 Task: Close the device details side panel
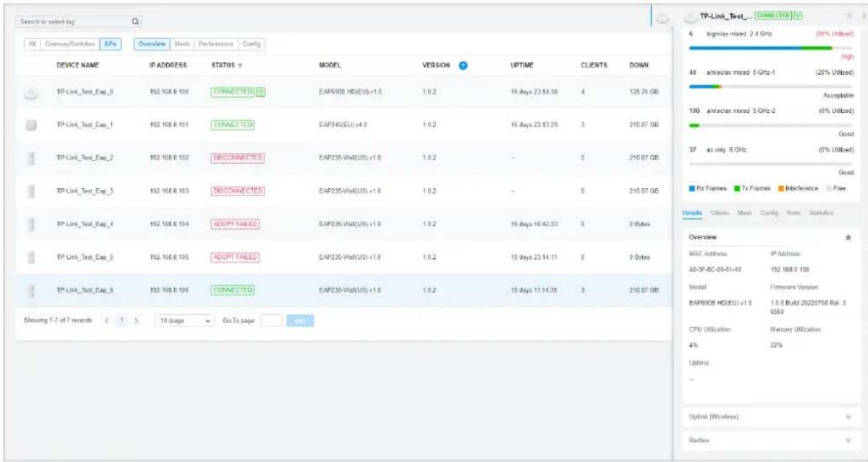point(849,14)
